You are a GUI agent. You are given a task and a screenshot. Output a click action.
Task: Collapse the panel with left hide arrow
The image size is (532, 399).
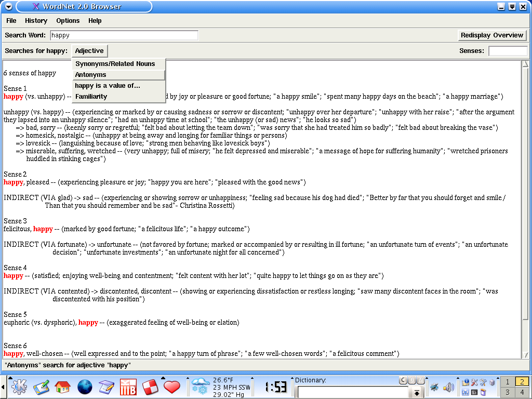pos(3,387)
